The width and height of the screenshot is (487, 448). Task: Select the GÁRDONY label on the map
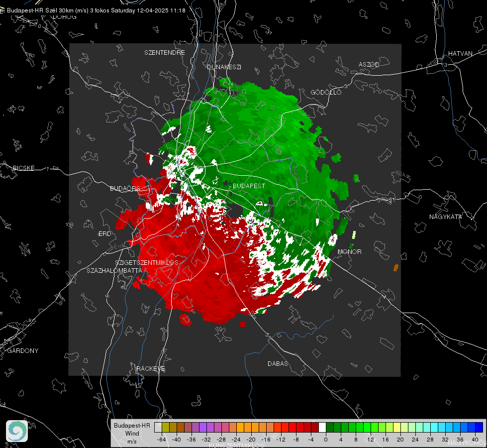[23, 351]
